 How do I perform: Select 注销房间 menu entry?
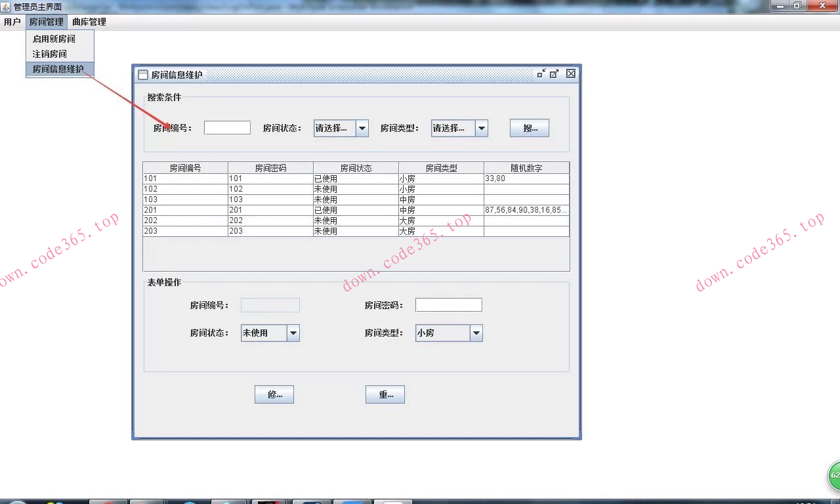(50, 54)
